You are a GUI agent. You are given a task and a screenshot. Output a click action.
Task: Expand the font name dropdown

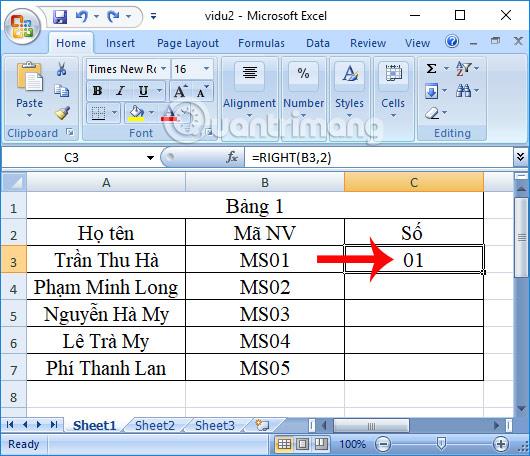click(x=164, y=69)
